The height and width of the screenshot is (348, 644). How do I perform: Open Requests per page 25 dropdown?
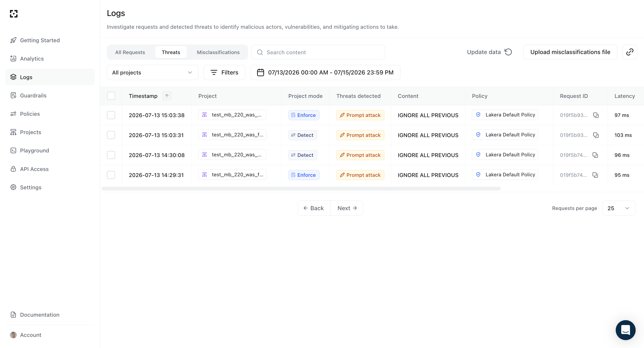pos(619,208)
